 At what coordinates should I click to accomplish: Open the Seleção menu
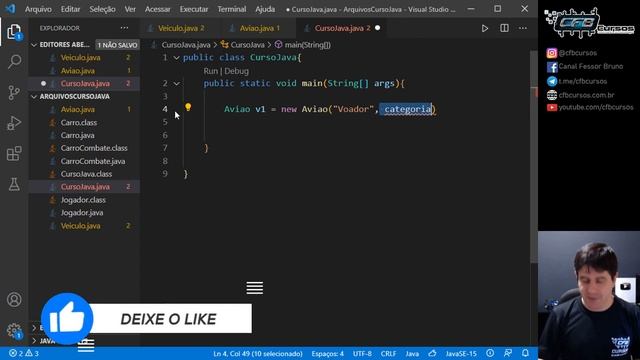pos(102,9)
